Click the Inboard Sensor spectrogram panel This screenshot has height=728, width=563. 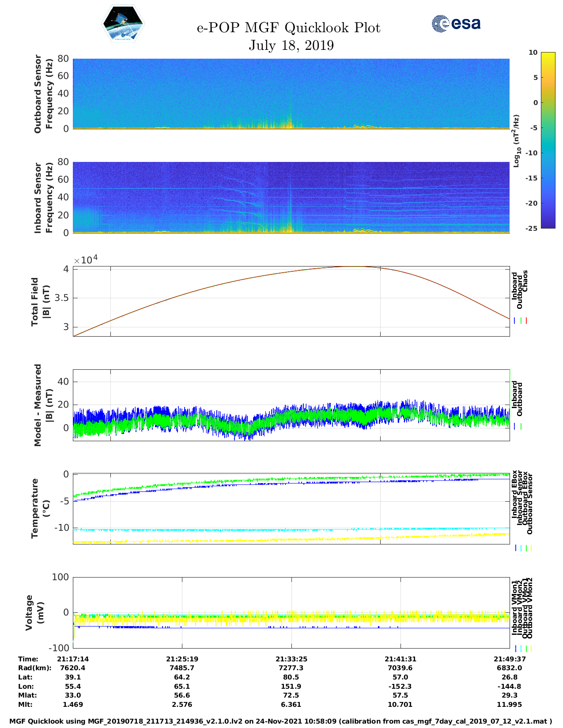pos(291,197)
